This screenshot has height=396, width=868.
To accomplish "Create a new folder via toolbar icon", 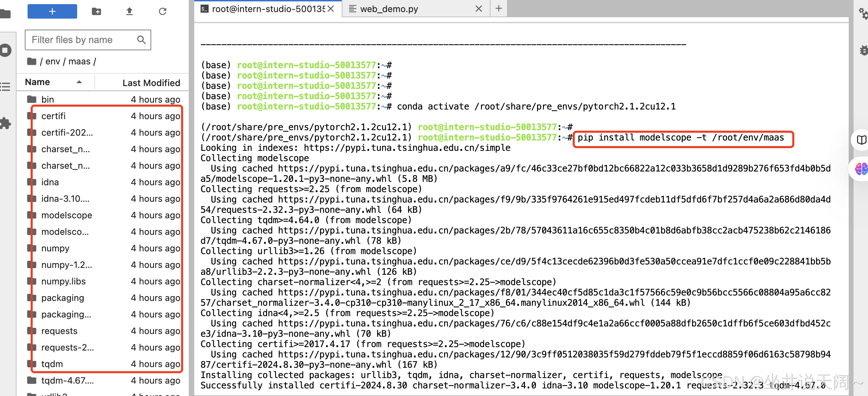I will point(96,11).
